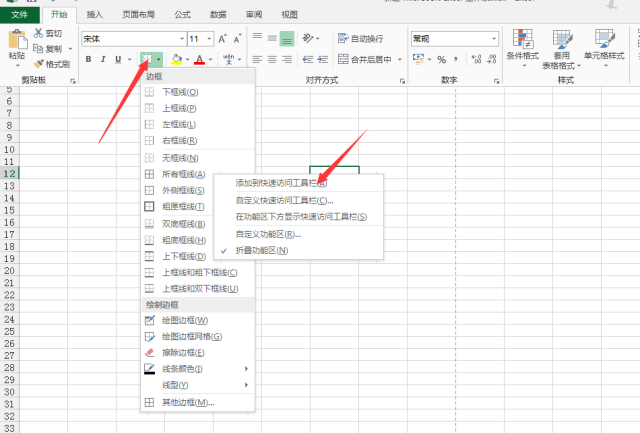The width and height of the screenshot is (640, 433).
Task: Open 其他边框(M)... more borders
Action: (x=198, y=402)
